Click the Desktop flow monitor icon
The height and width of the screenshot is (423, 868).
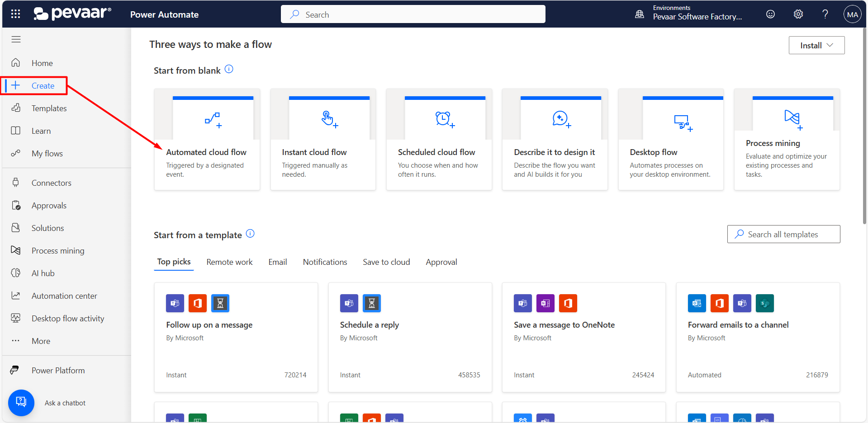683,122
